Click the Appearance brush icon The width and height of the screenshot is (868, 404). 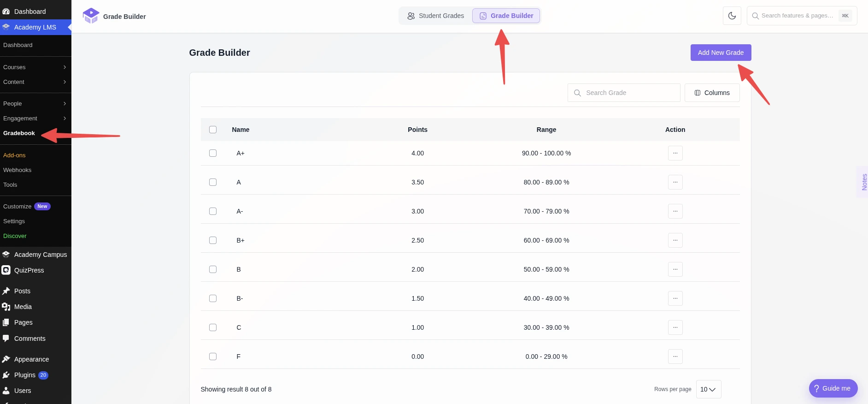point(6,359)
